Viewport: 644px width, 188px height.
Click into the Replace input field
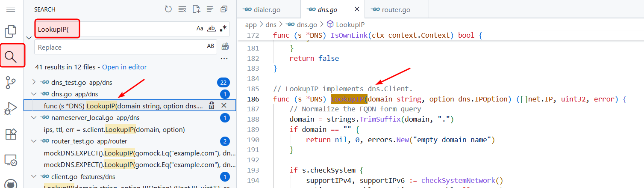pos(120,47)
